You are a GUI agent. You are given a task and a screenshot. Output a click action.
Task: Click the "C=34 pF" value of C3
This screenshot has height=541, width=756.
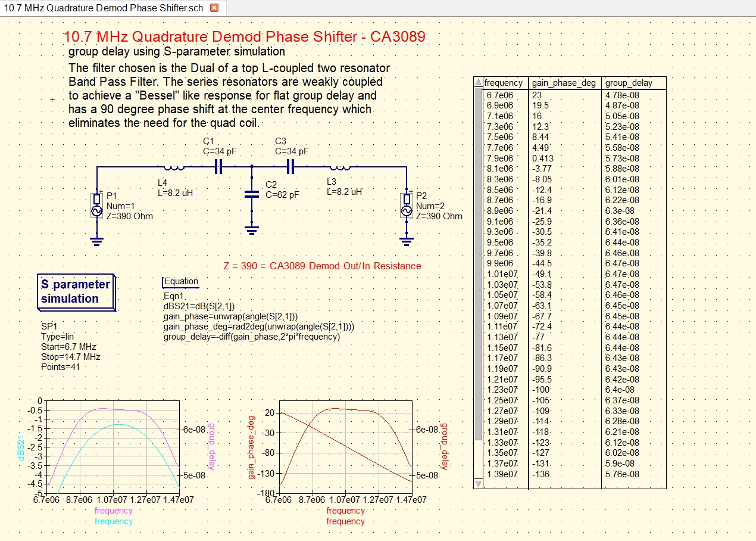[x=292, y=151]
